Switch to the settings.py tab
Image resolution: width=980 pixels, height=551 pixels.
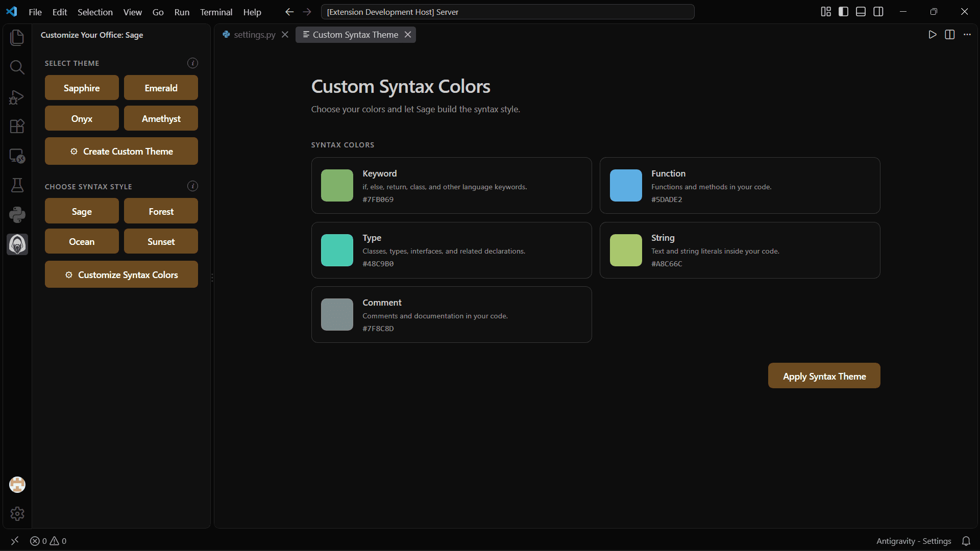pos(254,35)
